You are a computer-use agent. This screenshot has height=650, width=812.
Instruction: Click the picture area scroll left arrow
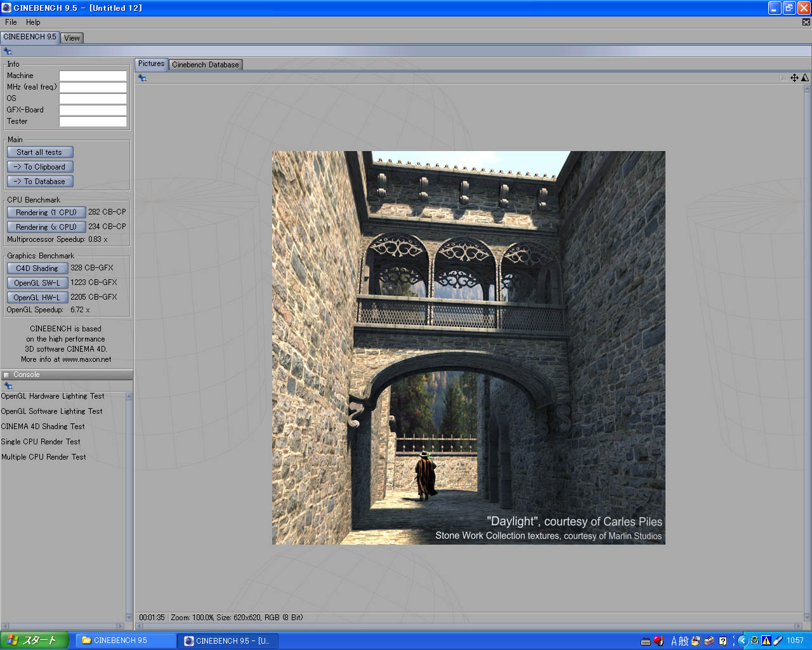pyautogui.click(x=140, y=626)
